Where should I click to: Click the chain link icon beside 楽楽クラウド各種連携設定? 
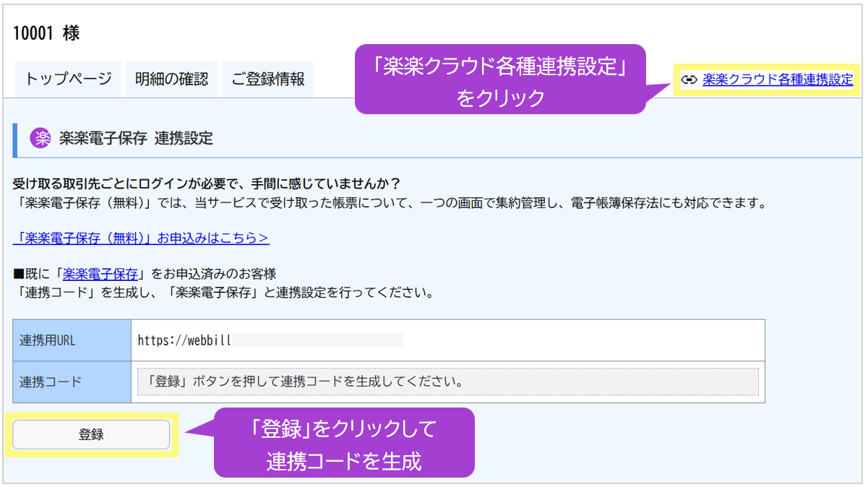coord(689,79)
